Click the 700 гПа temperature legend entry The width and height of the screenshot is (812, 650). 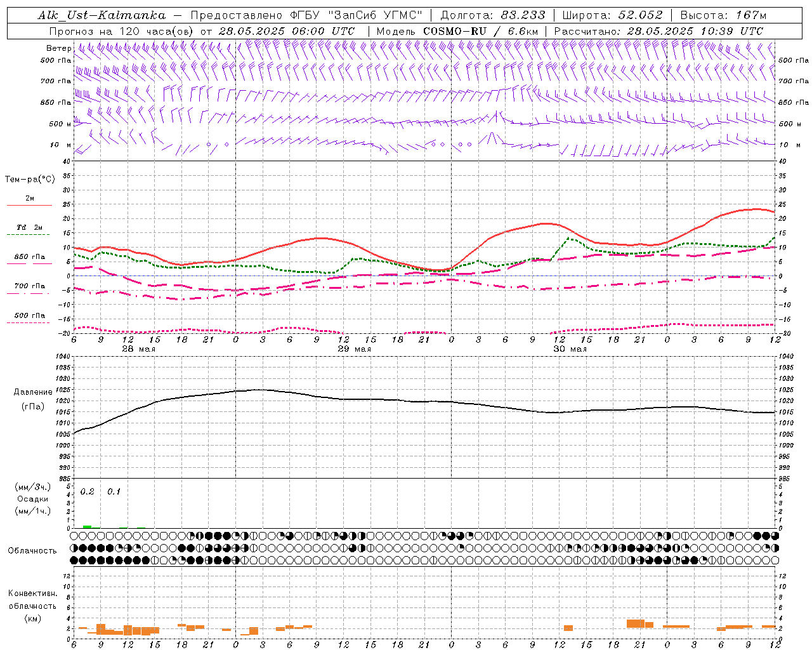(29, 286)
